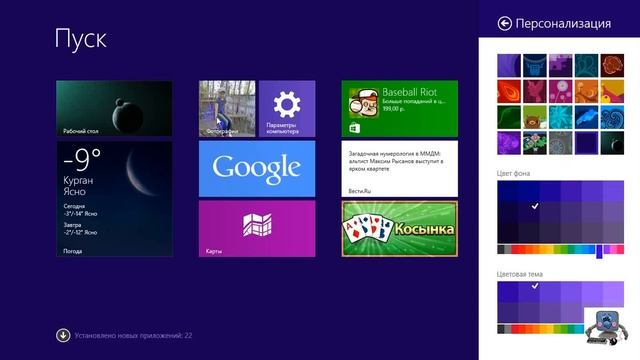Pick the purple swirls bottom-row background pattern
The height and width of the screenshot is (360, 640).
pyautogui.click(x=509, y=143)
